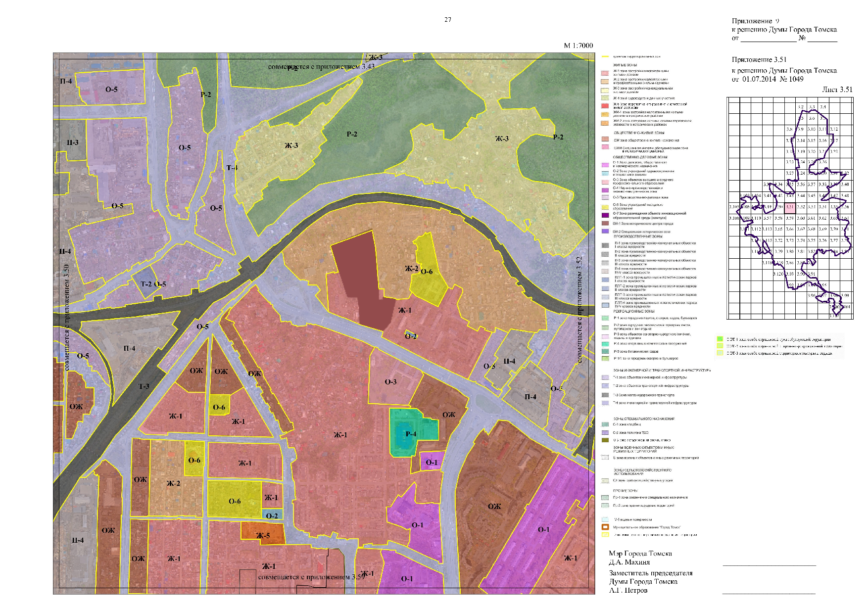
Task: Select the dark purple О-7 legend swatch
Action: [x=605, y=215]
